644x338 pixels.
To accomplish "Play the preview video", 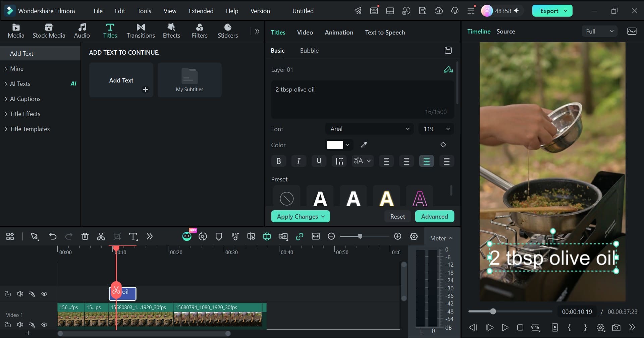I will (x=505, y=327).
